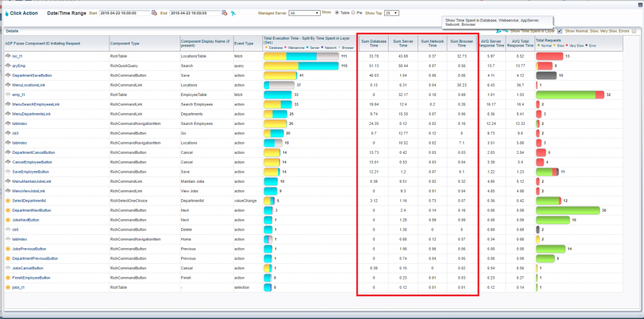Click the Click Action icon at top left
Image resolution: width=644 pixels, height=319 pixels.
(x=7, y=13)
